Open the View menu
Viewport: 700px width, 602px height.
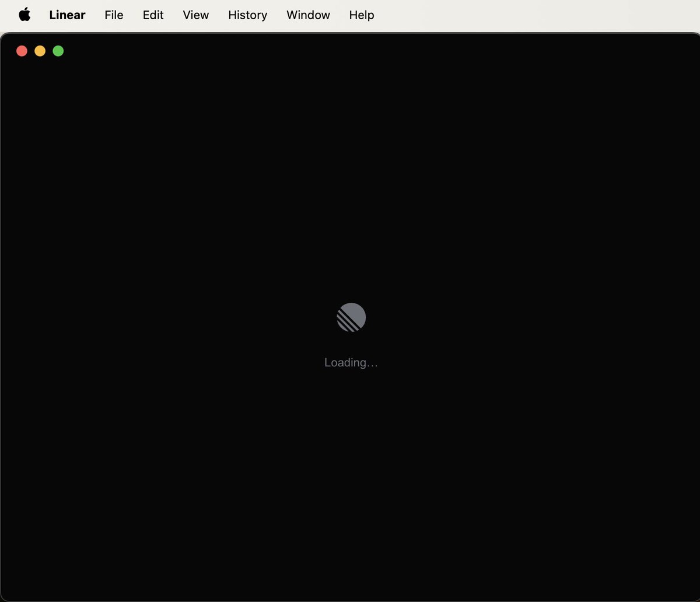(195, 15)
